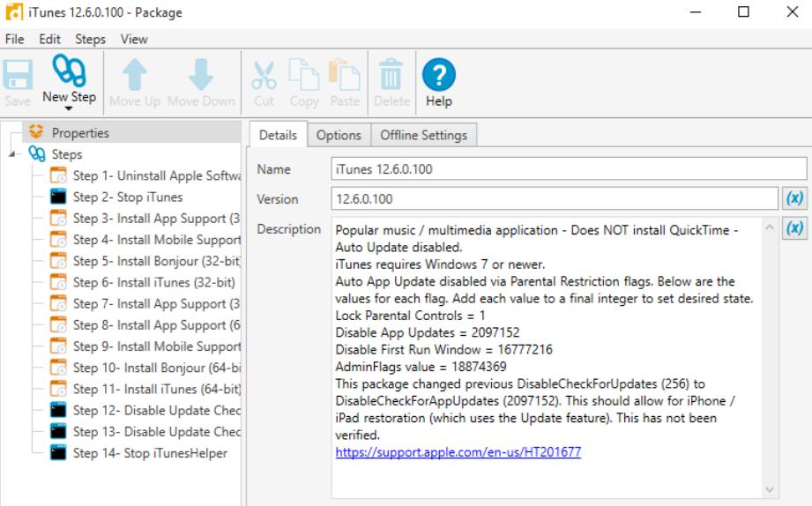Switch to the Options tab
Screen dimensions: 812x506
tap(341, 135)
